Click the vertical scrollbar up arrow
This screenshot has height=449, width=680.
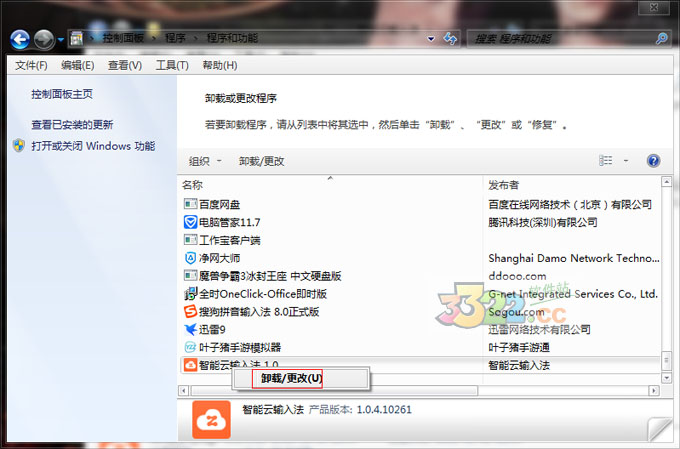[667, 182]
